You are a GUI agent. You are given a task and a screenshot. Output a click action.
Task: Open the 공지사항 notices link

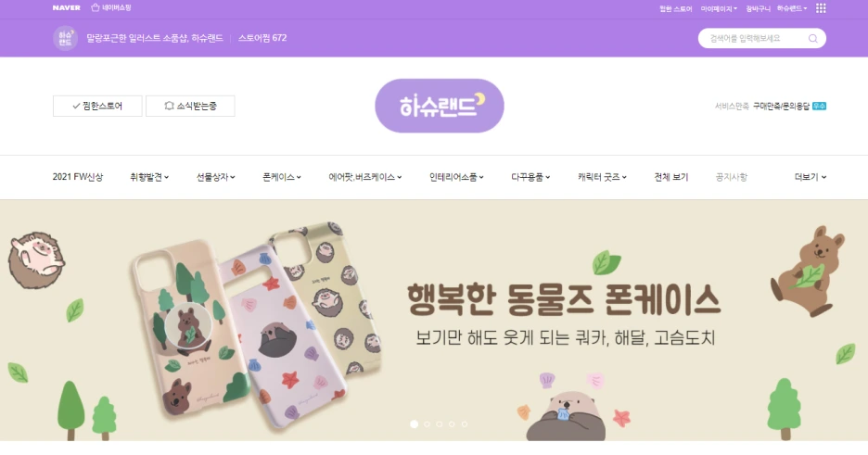tap(732, 177)
